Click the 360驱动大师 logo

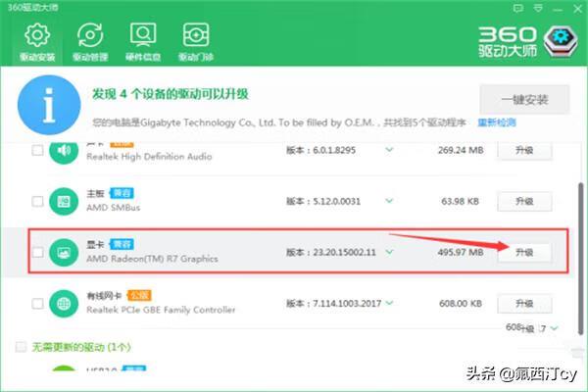tap(529, 41)
